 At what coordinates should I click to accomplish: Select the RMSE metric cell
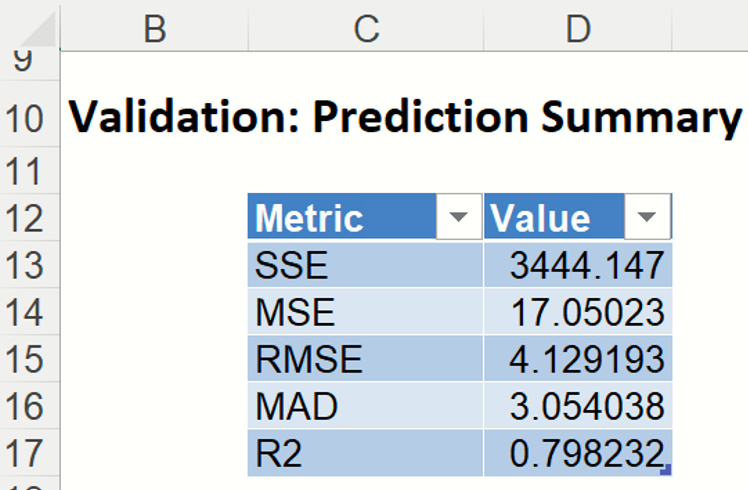point(365,359)
